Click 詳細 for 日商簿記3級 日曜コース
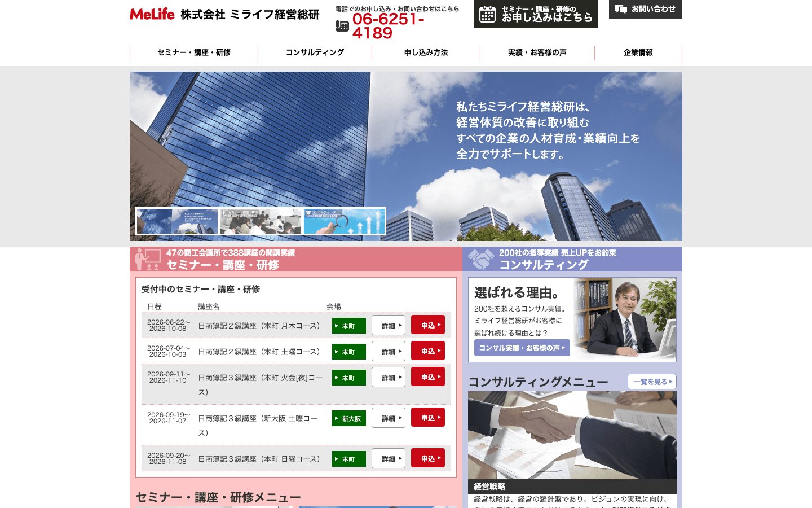This screenshot has width=812, height=508. pos(389,458)
